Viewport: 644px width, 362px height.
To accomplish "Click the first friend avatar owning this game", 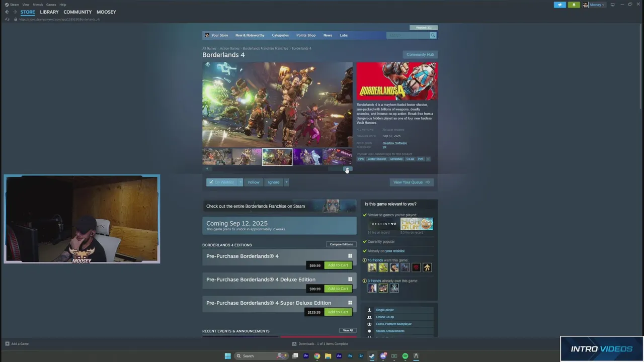I will click(x=372, y=288).
